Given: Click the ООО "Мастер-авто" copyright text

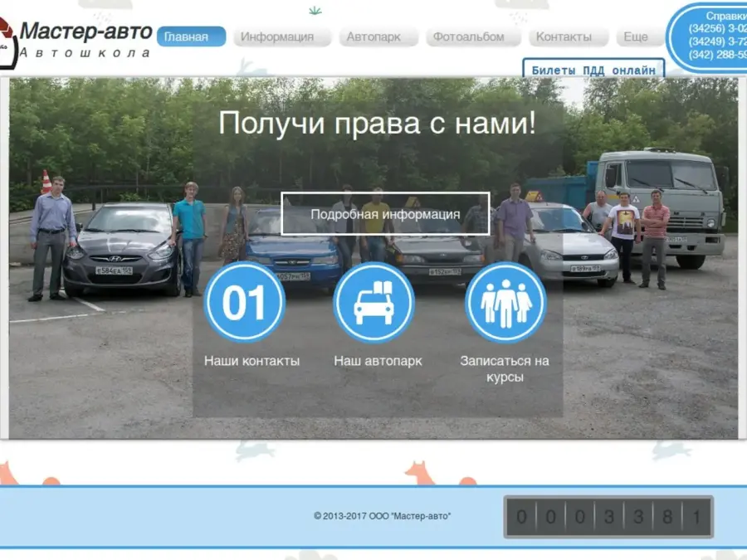Looking at the screenshot, I should [383, 516].
